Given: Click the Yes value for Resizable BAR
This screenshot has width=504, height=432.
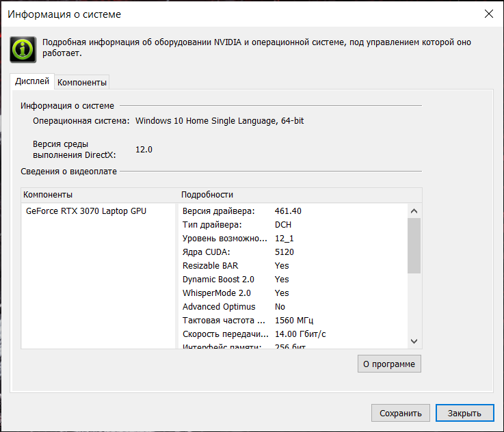Looking at the screenshot, I should pos(282,266).
